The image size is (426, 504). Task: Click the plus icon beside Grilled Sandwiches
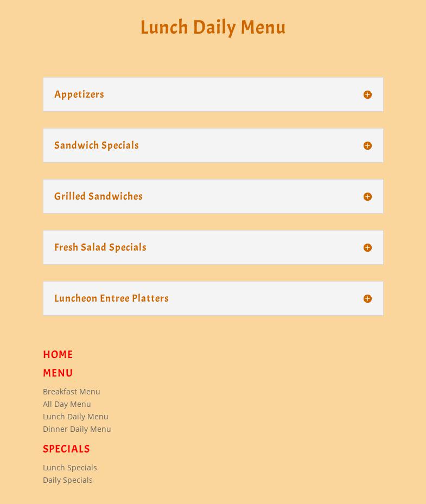(367, 196)
